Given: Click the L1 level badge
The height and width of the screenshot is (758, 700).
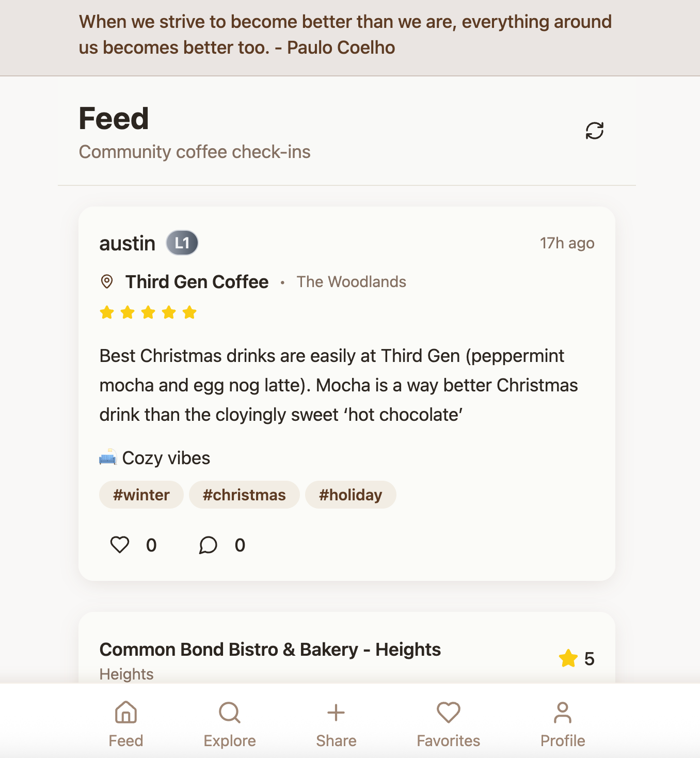Looking at the screenshot, I should (182, 243).
